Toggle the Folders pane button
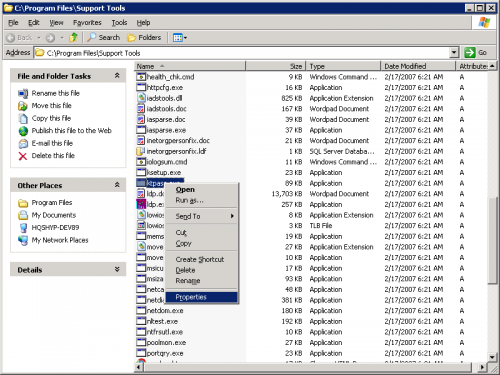Image resolution: width=500 pixels, height=375 pixels. [144, 37]
